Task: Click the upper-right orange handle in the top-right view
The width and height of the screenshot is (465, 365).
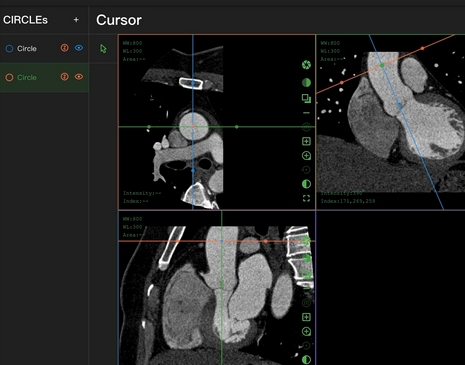Action: [x=423, y=48]
